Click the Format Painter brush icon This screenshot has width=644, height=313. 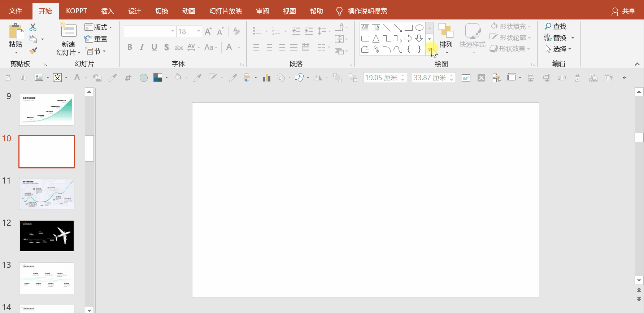(x=33, y=51)
